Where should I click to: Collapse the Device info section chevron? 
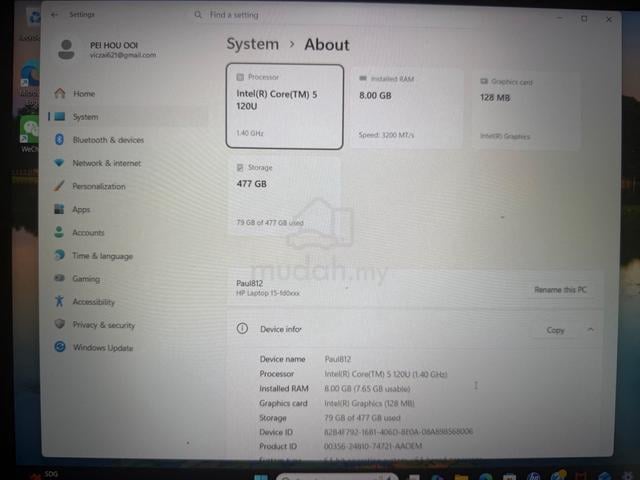tap(590, 329)
